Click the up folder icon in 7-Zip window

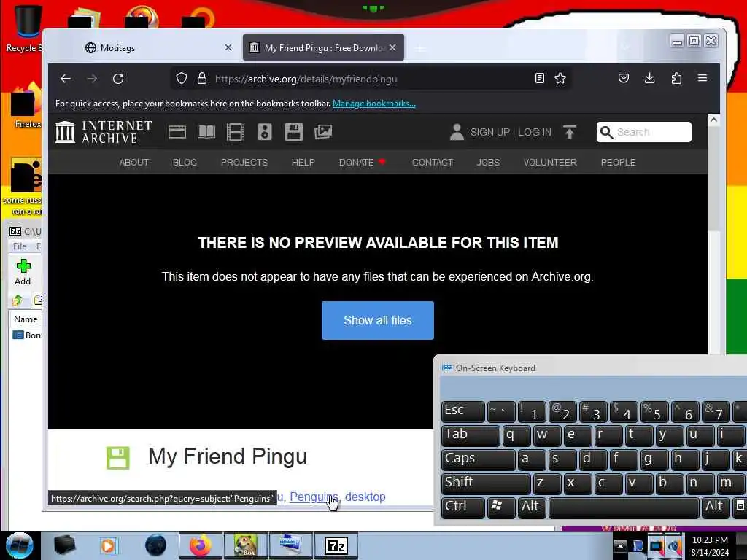click(x=18, y=300)
